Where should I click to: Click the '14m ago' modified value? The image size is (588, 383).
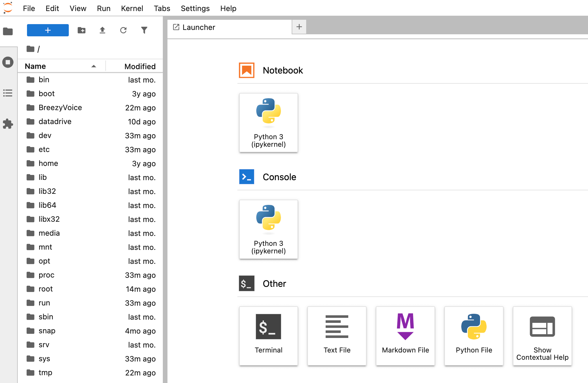pos(141,289)
